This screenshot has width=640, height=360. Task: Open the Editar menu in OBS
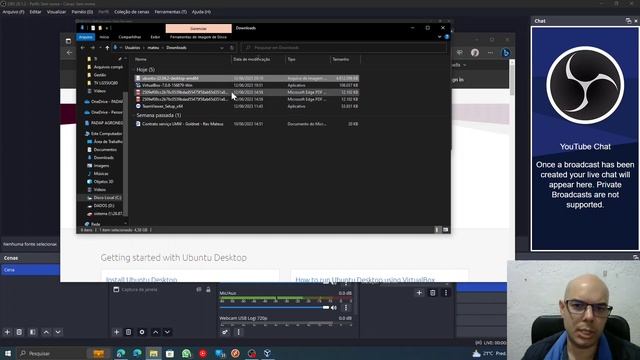click(36, 12)
